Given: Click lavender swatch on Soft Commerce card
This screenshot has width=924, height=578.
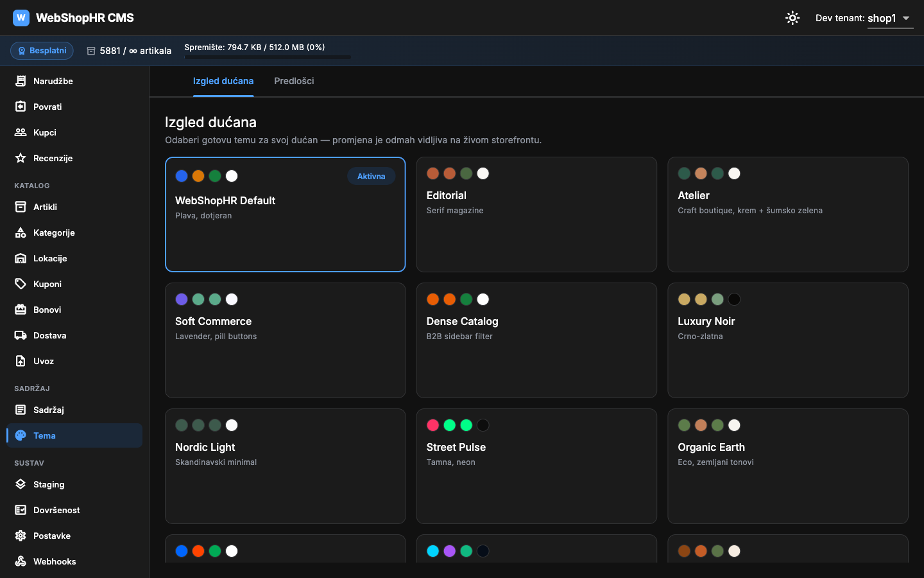Looking at the screenshot, I should (182, 299).
